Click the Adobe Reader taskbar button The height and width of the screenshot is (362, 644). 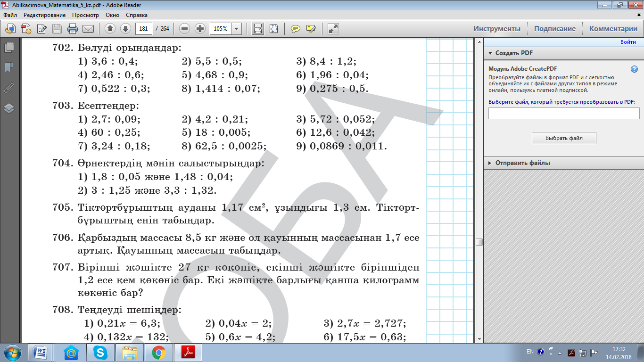[x=188, y=353]
